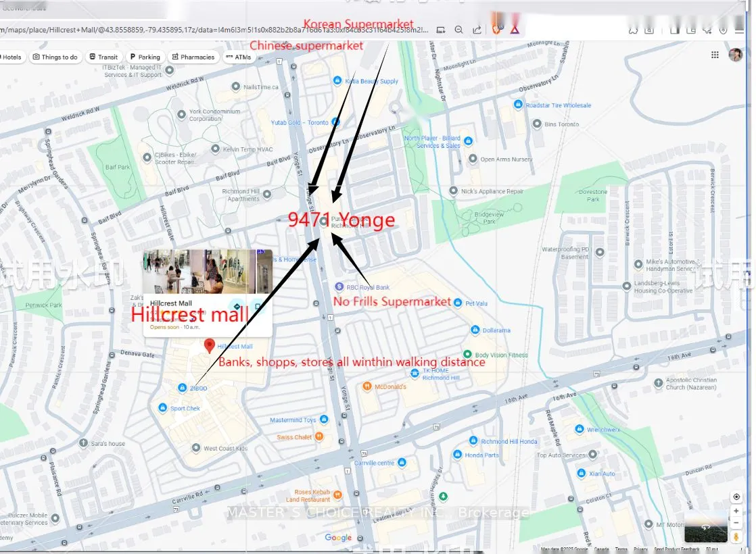Open the McDonald's restaurant pin

pyautogui.click(x=367, y=386)
